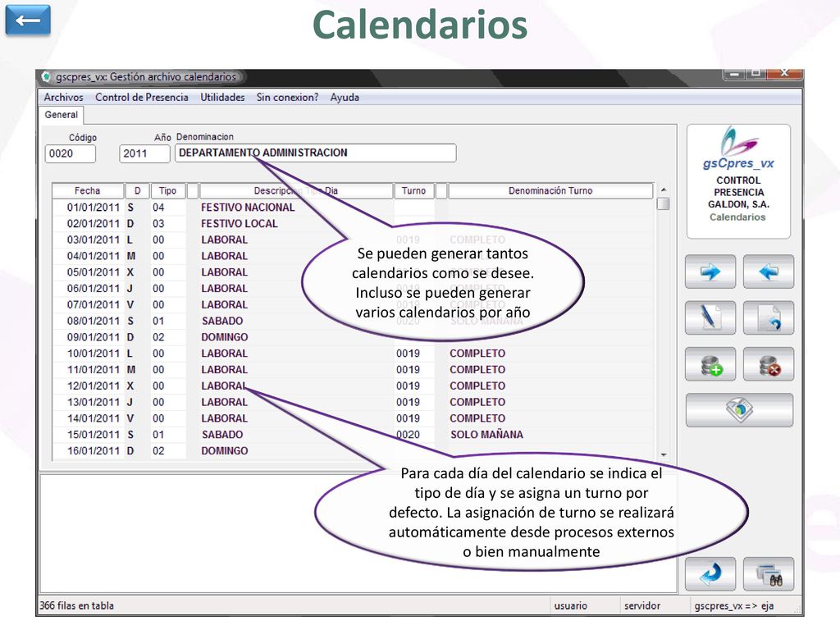Open the Archivos menu

click(63, 98)
